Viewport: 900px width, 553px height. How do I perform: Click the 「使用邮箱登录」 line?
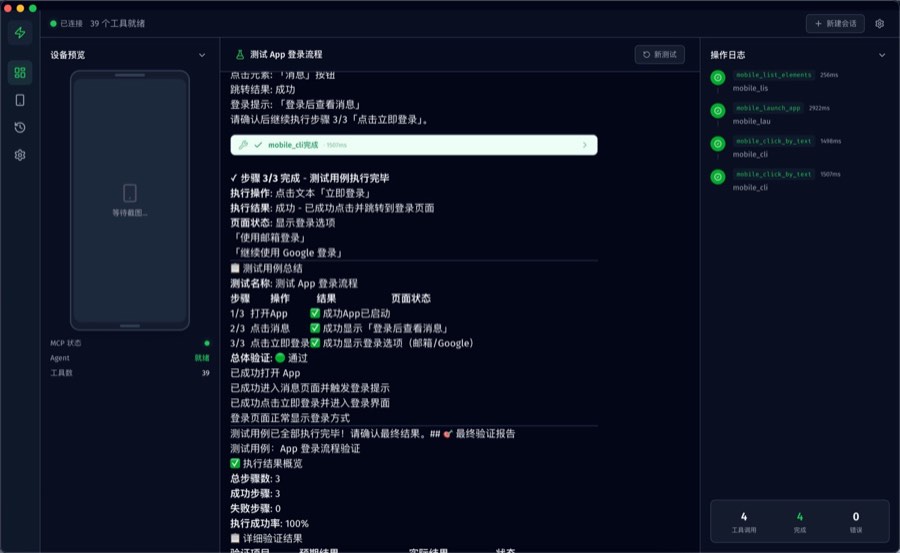pyautogui.click(x=268, y=238)
